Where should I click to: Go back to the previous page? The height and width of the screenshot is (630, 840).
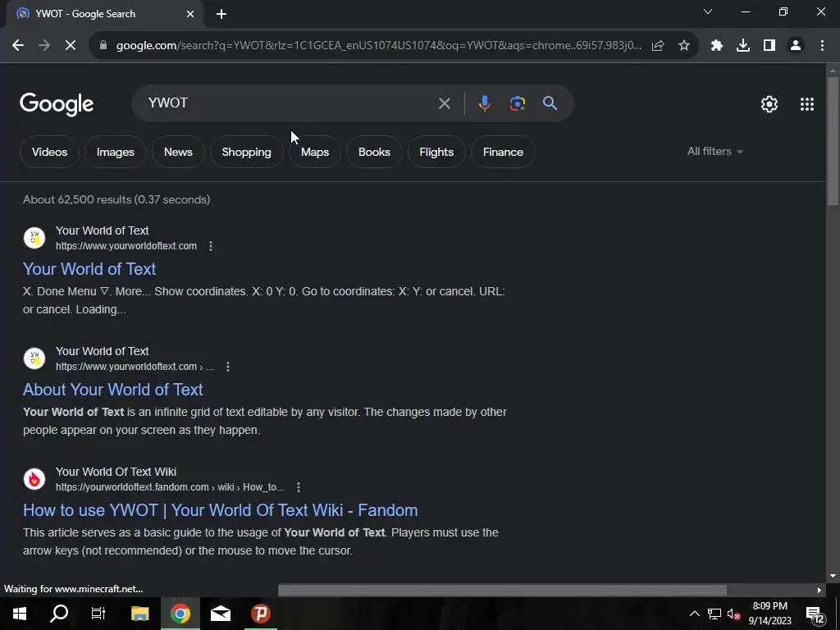pyautogui.click(x=18, y=46)
